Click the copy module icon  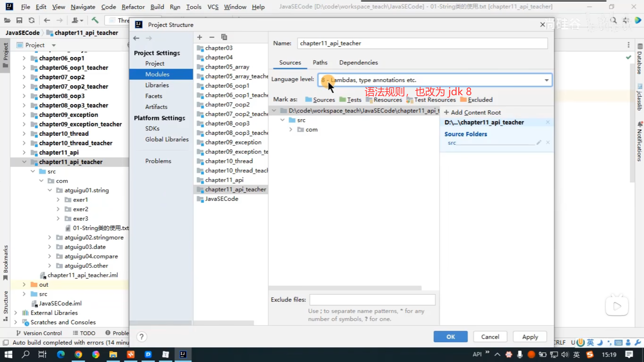point(224,37)
